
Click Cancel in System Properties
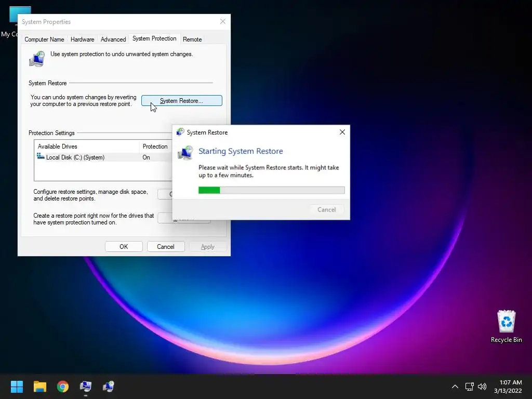coord(166,247)
